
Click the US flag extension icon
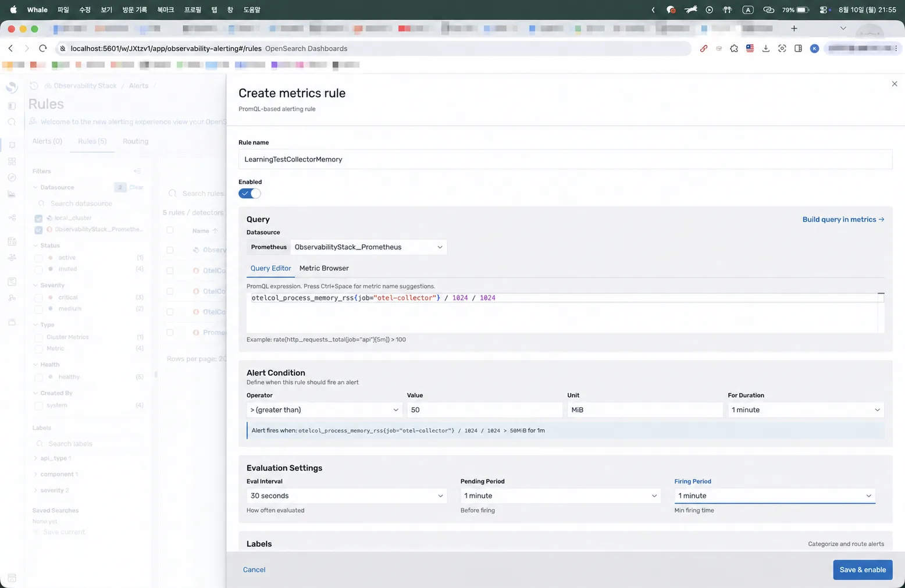pos(750,48)
